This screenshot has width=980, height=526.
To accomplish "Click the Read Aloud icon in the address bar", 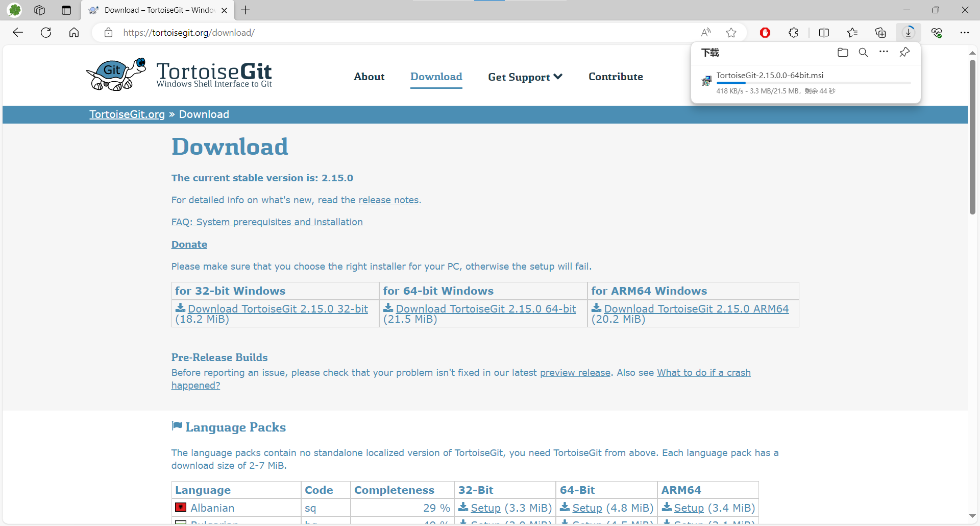I will pyautogui.click(x=706, y=33).
